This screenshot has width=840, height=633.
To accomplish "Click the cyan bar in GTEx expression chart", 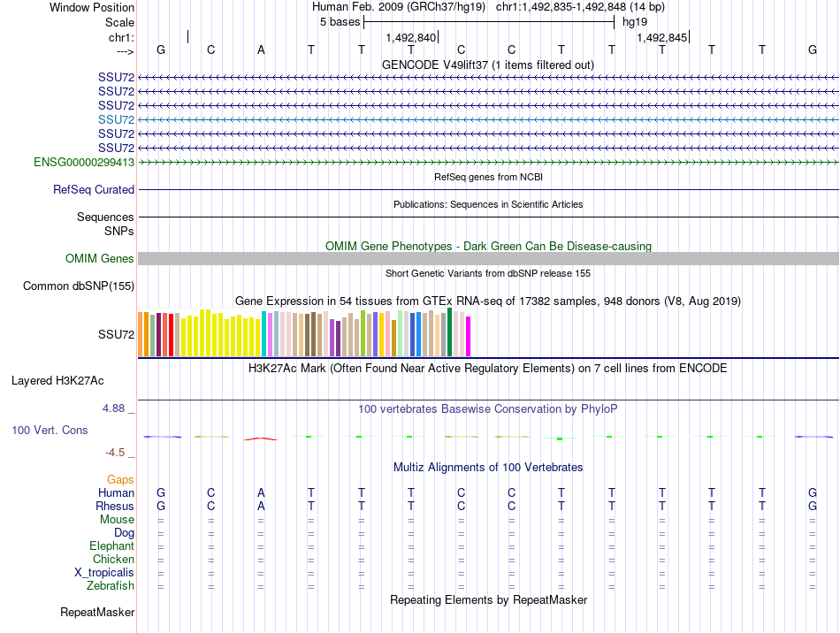I will (x=264, y=334).
